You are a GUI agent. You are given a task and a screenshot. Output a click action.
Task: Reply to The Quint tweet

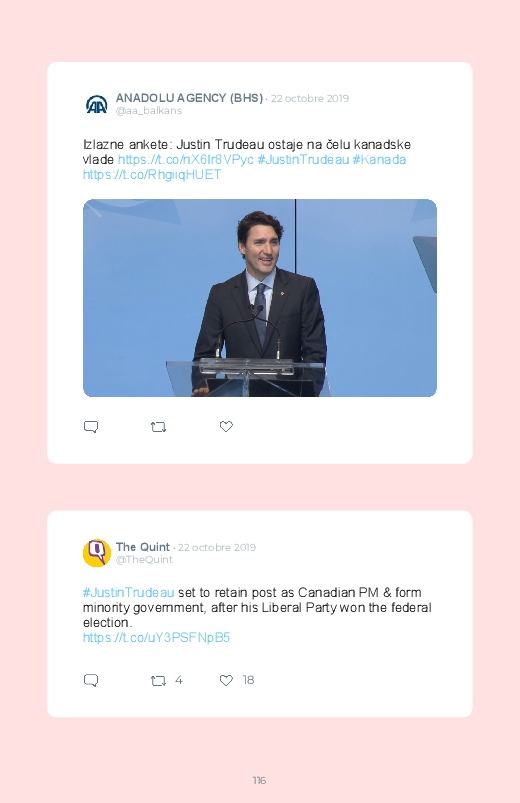click(x=91, y=680)
